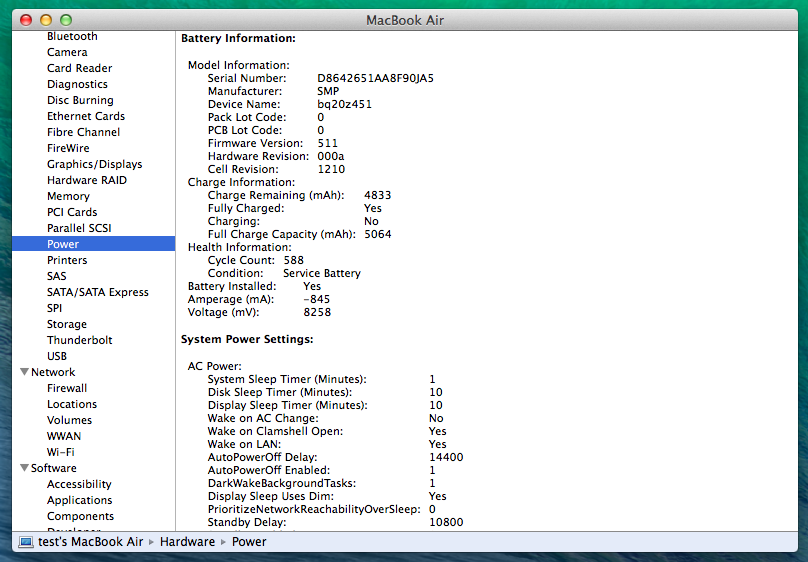Collapse the Network disclosure triangle
The image size is (808, 562).
[x=24, y=372]
